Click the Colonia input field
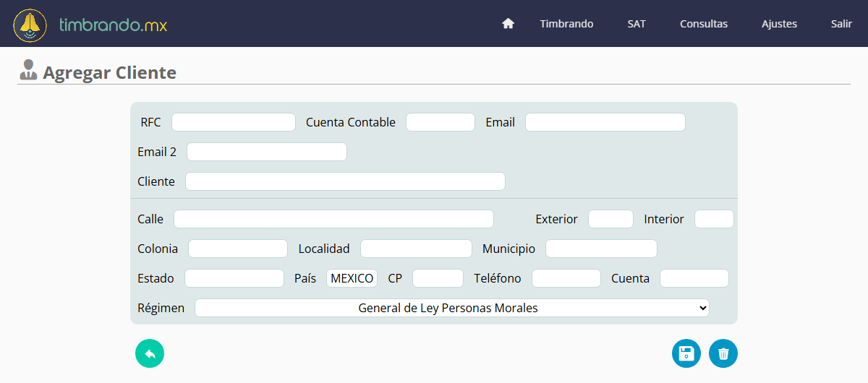 point(238,249)
